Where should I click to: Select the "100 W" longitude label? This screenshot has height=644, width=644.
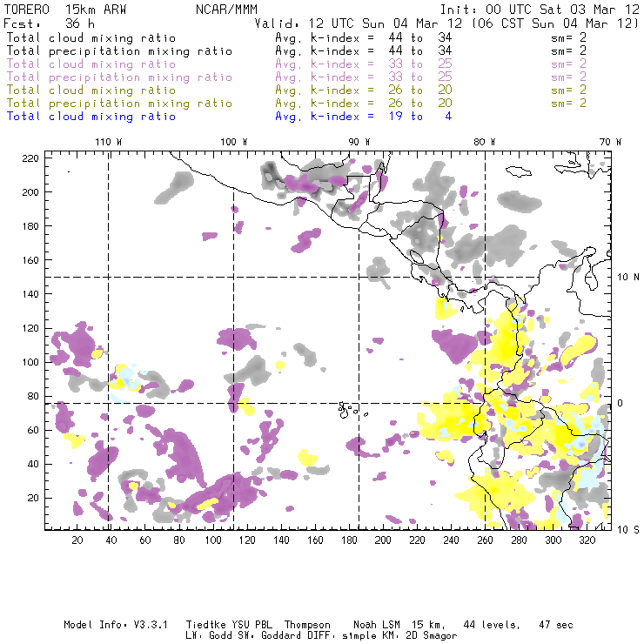pos(234,142)
